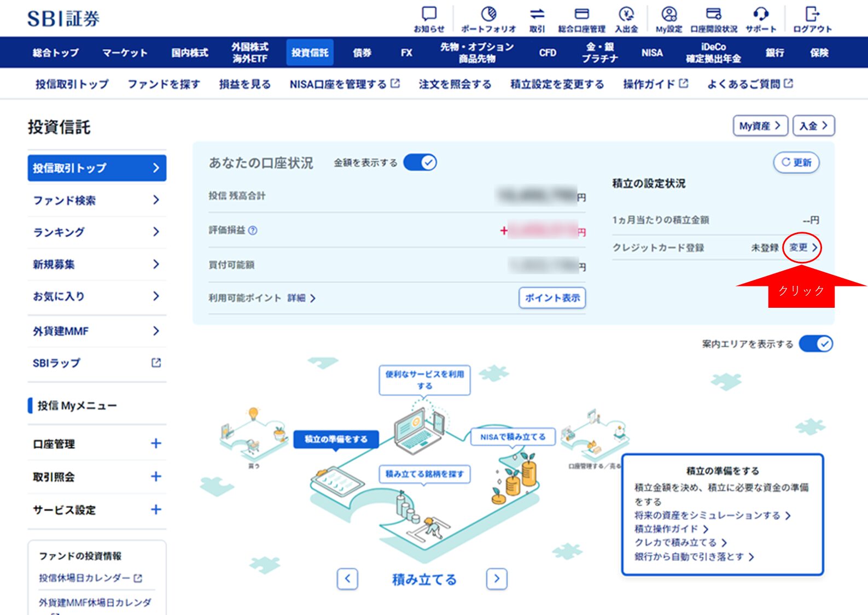Open the 取引 trade icon

click(x=537, y=19)
